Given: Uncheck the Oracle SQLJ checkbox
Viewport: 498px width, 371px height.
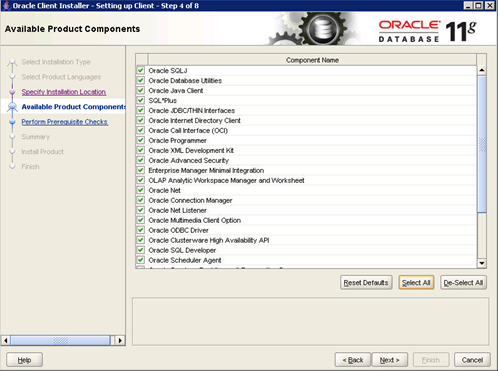Looking at the screenshot, I should (141, 70).
